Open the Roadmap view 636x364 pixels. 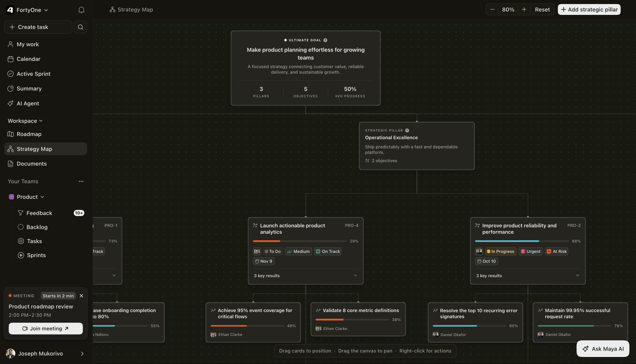[46, 134]
